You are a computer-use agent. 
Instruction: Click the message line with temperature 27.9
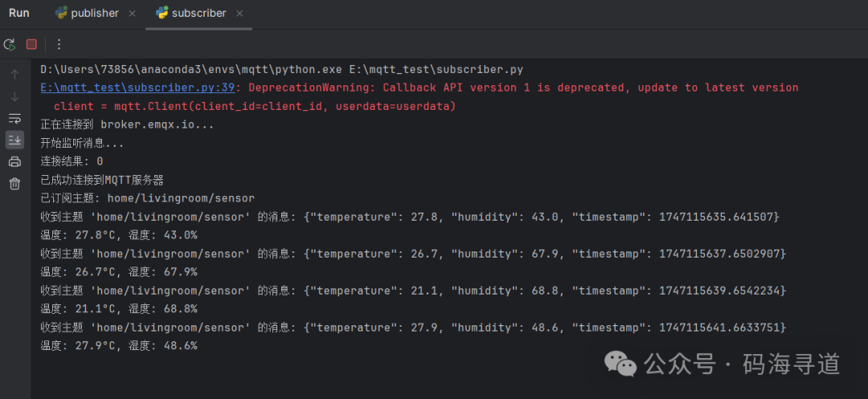click(413, 328)
